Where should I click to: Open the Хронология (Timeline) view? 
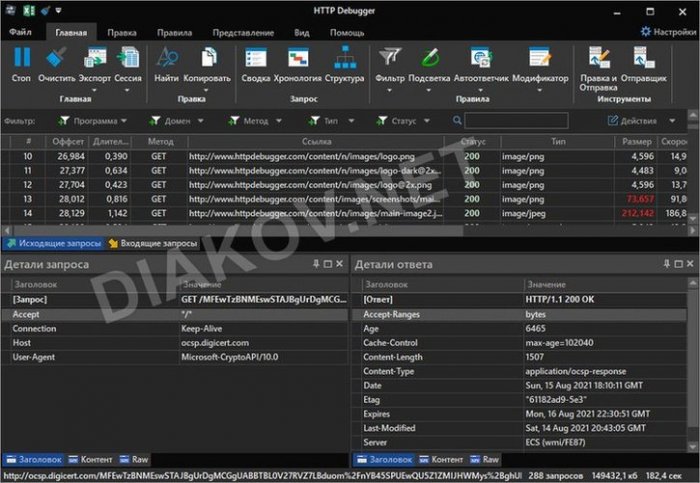click(297, 60)
